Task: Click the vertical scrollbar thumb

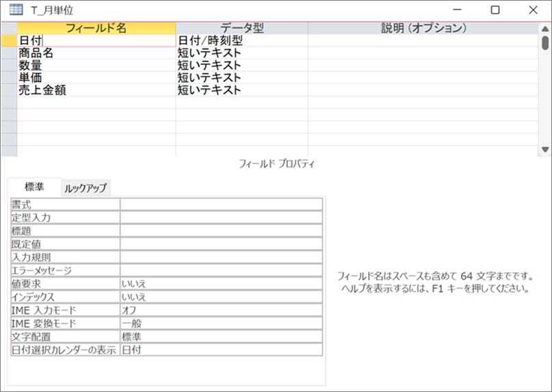Action: pos(545,42)
